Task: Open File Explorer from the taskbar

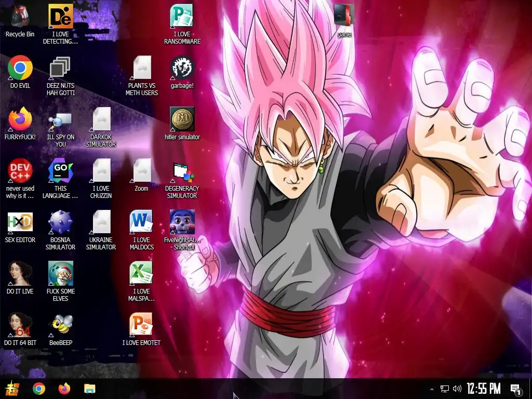Action: point(90,389)
